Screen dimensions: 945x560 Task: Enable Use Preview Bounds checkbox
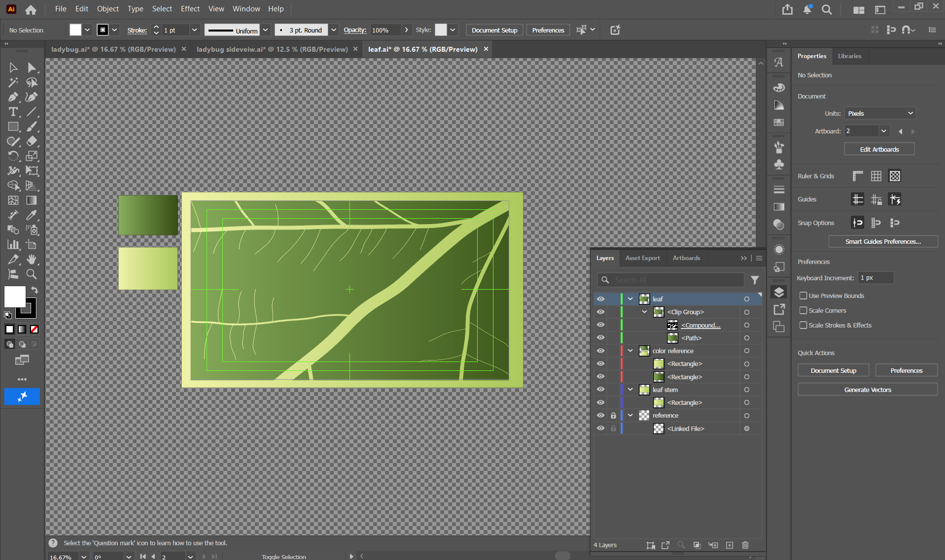pyautogui.click(x=804, y=296)
